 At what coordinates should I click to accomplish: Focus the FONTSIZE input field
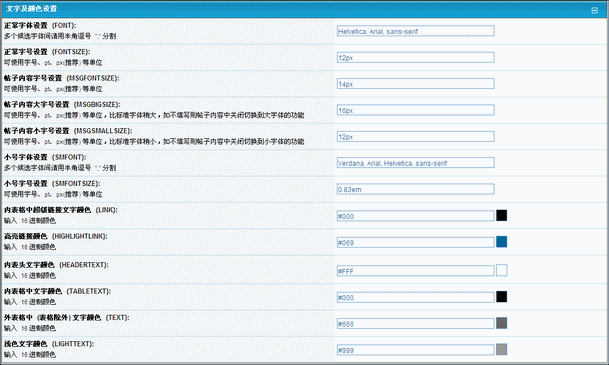pos(416,57)
